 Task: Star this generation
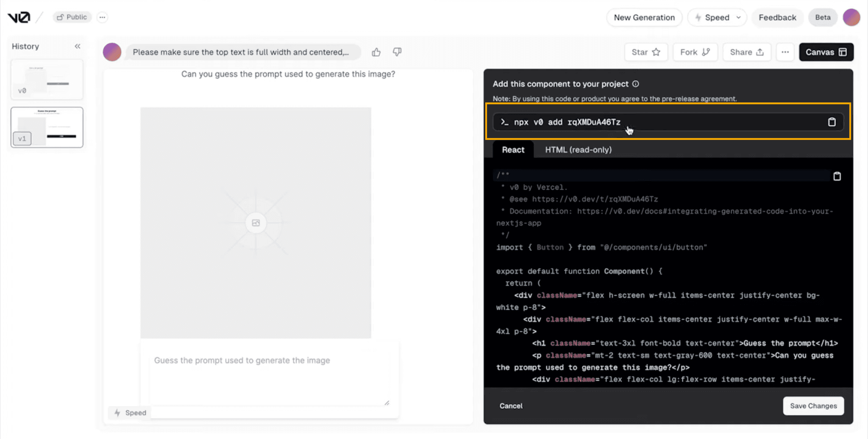(x=645, y=52)
